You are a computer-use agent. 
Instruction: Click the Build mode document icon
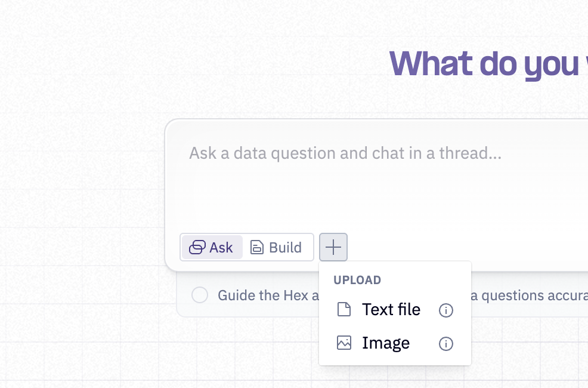[256, 247]
